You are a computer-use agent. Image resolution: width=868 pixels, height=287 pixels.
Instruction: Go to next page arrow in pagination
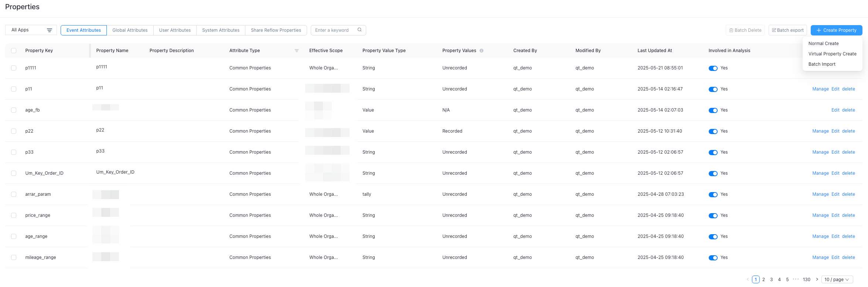(x=817, y=280)
